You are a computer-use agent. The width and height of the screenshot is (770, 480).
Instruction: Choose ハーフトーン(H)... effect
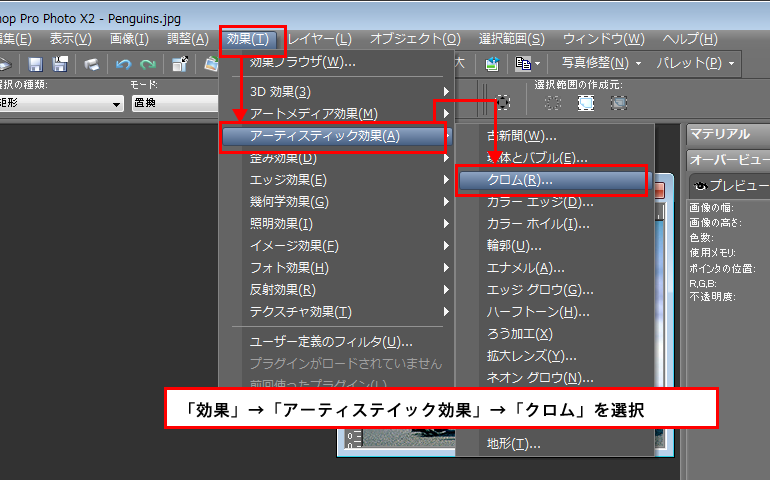coord(555,312)
